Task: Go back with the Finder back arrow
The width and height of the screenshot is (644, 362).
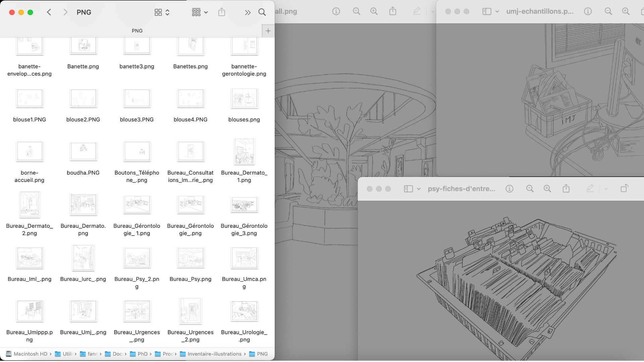Action: click(49, 12)
